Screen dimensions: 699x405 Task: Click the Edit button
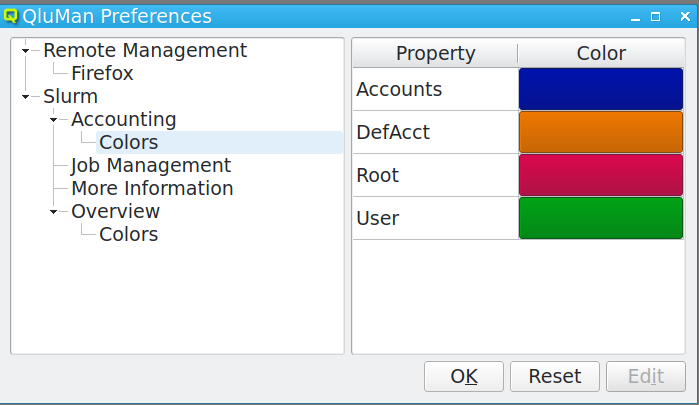click(x=646, y=376)
